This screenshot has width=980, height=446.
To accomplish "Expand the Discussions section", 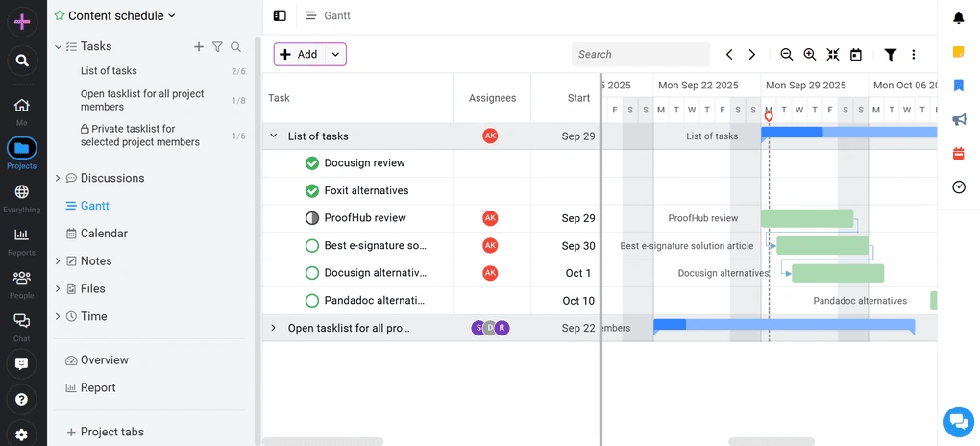I will pos(58,178).
